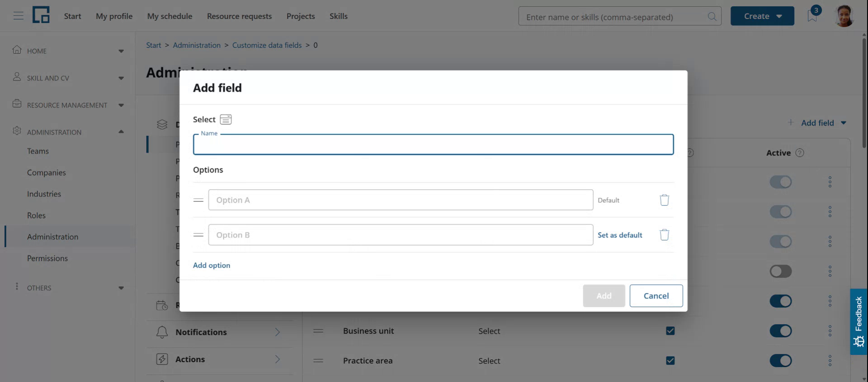Image resolution: width=868 pixels, height=382 pixels.
Task: Collapse the ADMINISTRATION section
Action: point(68,132)
